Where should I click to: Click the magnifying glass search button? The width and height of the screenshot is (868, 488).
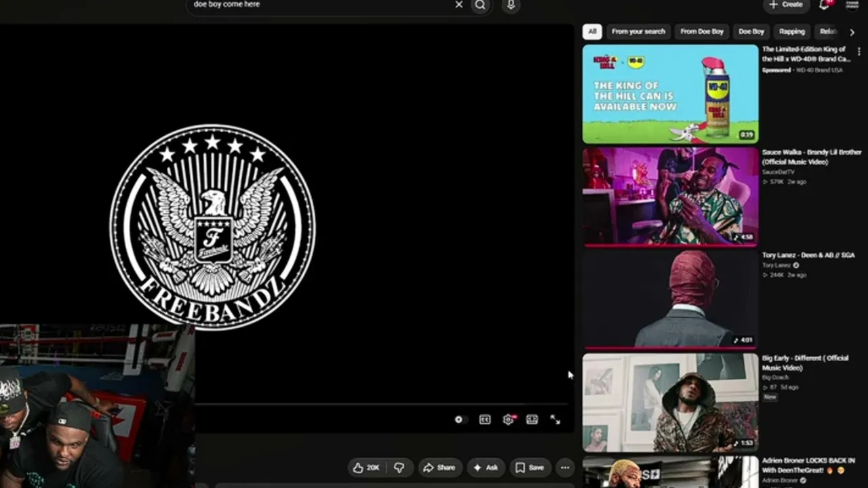(x=480, y=5)
